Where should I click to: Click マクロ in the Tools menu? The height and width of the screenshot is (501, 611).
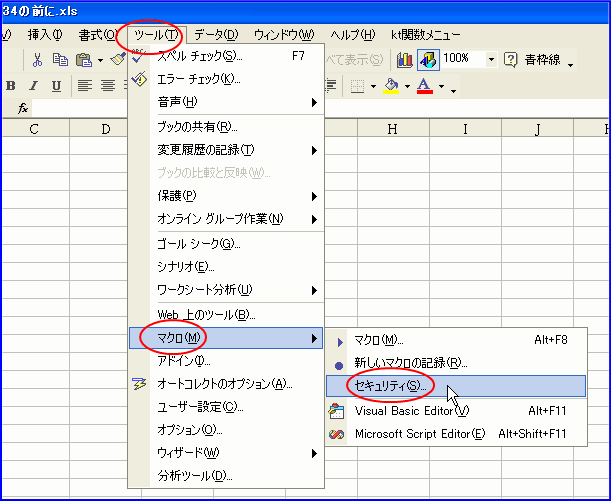click(226, 338)
